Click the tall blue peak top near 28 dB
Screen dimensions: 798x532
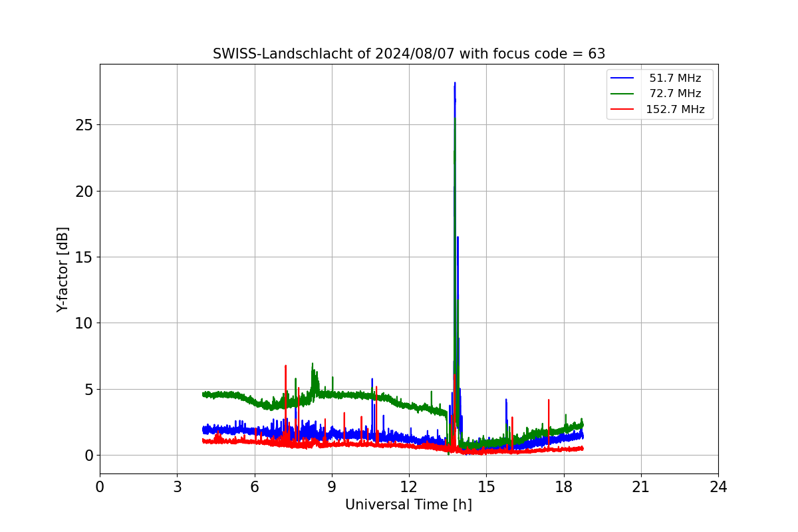click(455, 84)
